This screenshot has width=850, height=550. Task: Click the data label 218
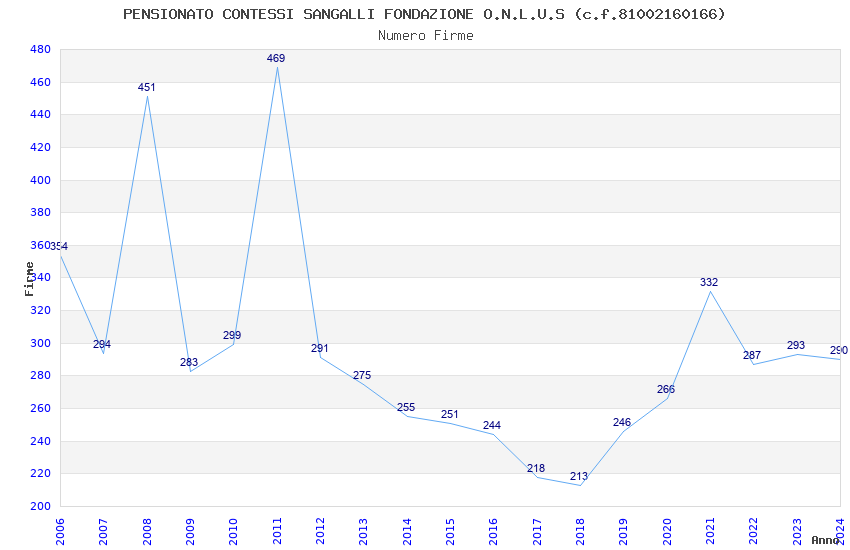536,468
